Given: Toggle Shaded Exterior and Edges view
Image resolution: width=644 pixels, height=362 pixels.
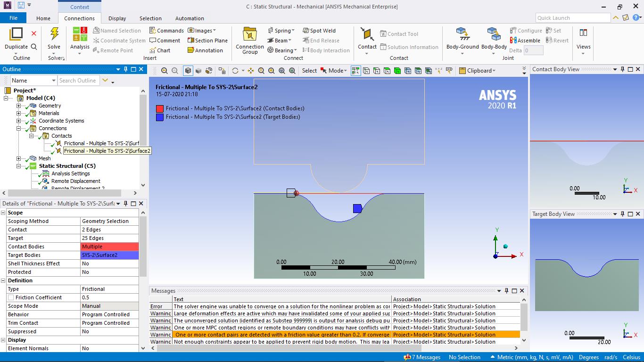Looking at the screenshot, I should [x=188, y=71].
